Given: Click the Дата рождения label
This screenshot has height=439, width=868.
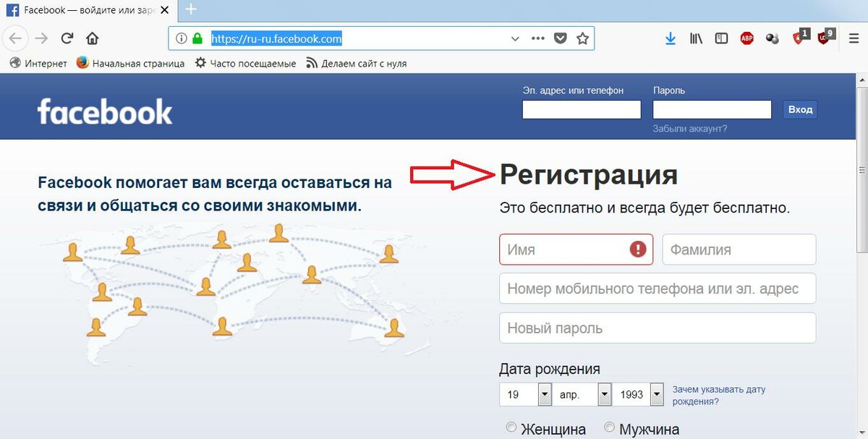Looking at the screenshot, I should click(549, 370).
